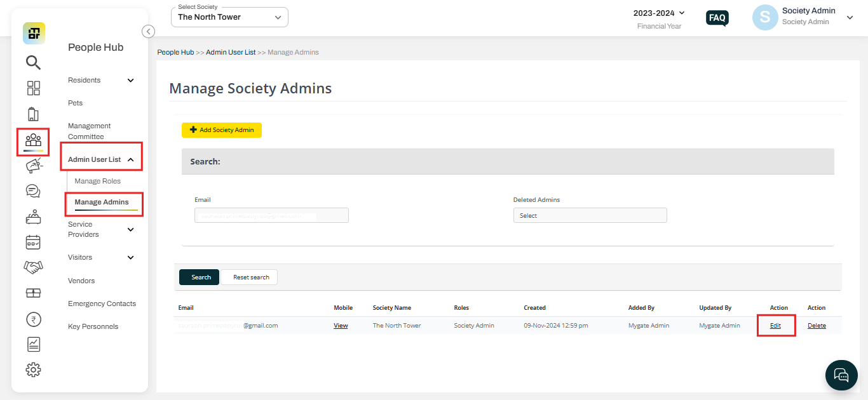Expand the Society Admin profile menu chevron
This screenshot has width=868, height=400.
click(x=850, y=18)
